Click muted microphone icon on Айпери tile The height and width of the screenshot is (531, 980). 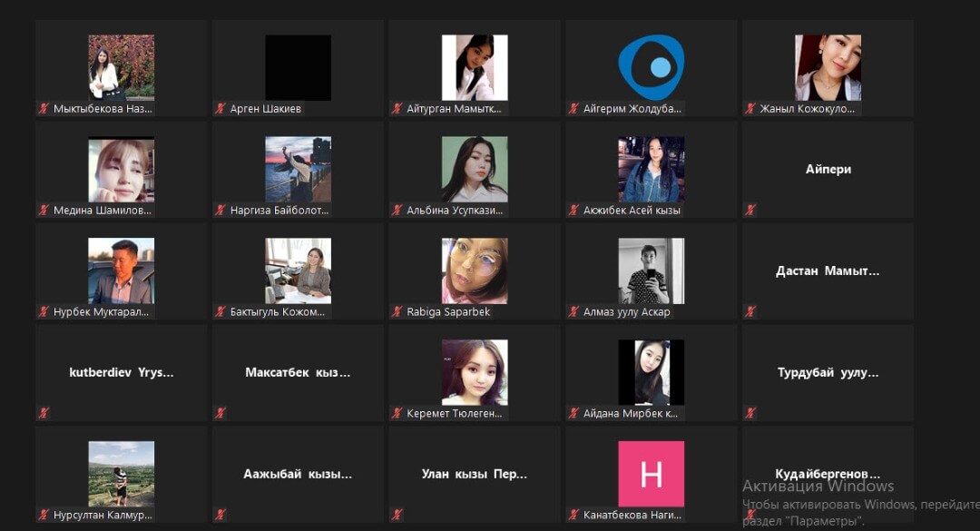750,211
